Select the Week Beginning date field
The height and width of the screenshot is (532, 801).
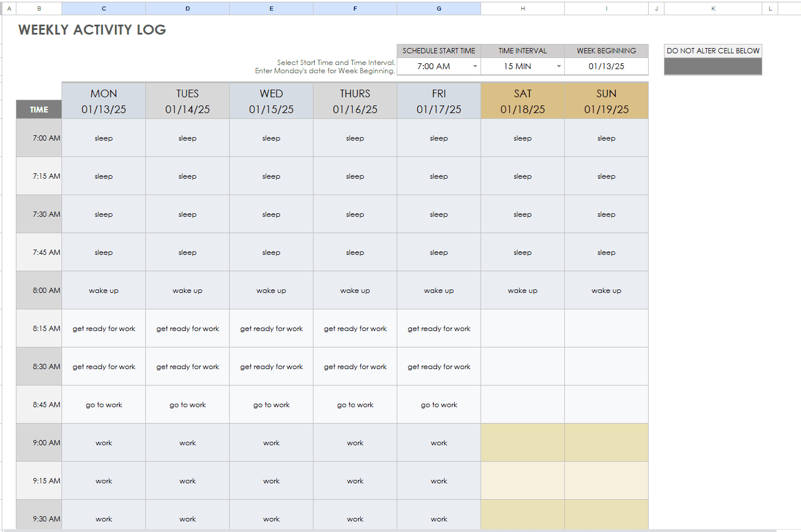point(606,66)
